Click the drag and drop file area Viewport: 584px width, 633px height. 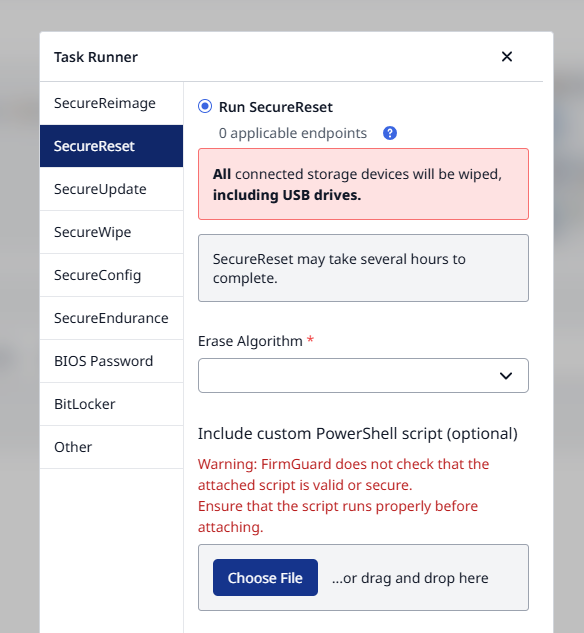(363, 578)
